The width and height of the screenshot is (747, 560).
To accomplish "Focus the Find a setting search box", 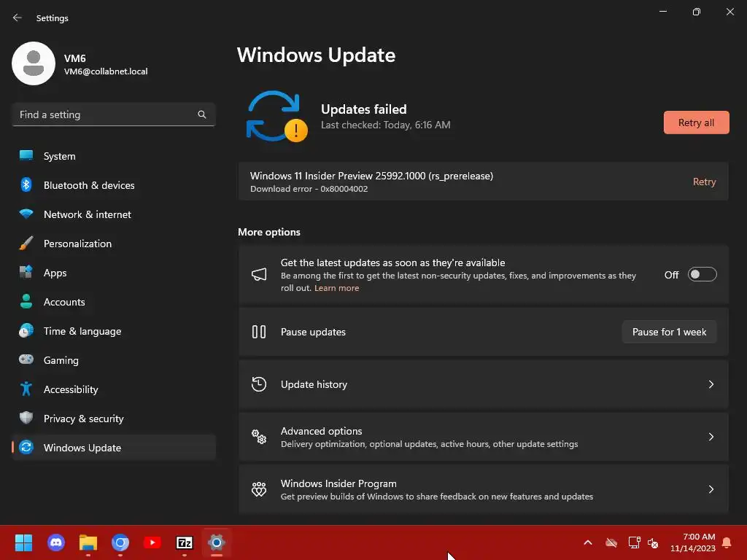I will point(113,114).
